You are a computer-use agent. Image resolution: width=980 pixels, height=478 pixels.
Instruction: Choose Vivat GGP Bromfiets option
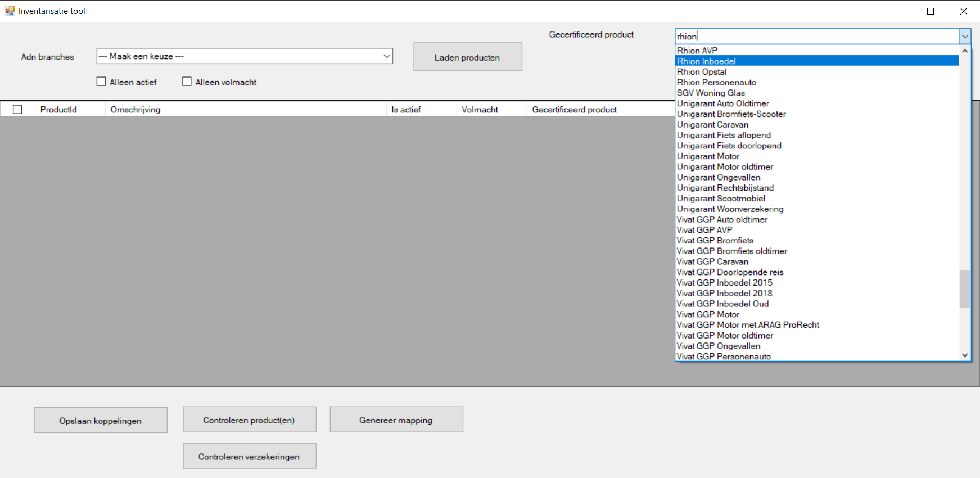click(x=817, y=241)
